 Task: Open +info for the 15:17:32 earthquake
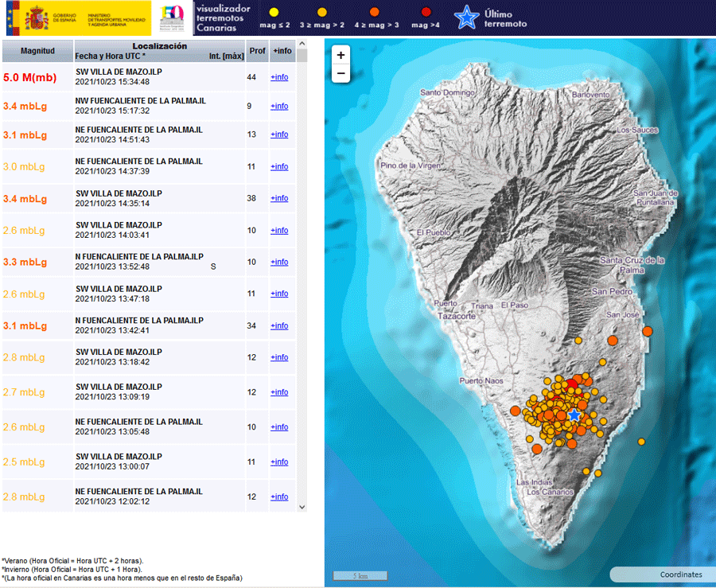coord(279,106)
